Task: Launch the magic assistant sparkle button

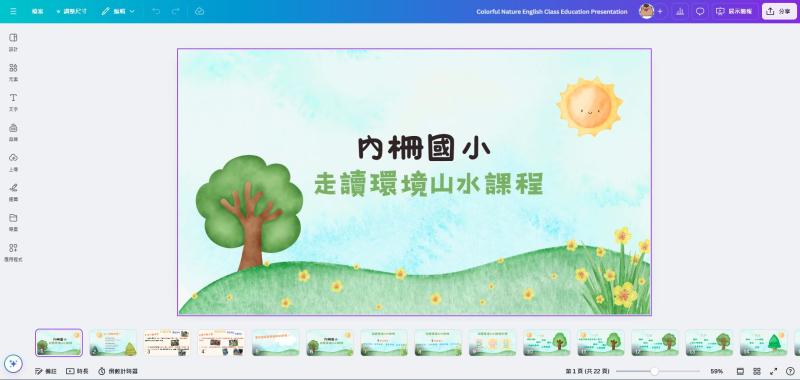Action: tap(13, 363)
